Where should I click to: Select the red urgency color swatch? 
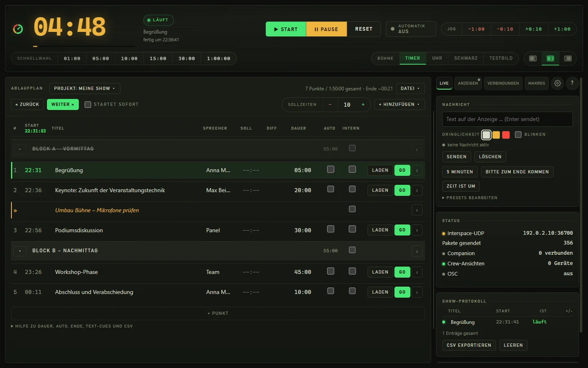(506, 135)
